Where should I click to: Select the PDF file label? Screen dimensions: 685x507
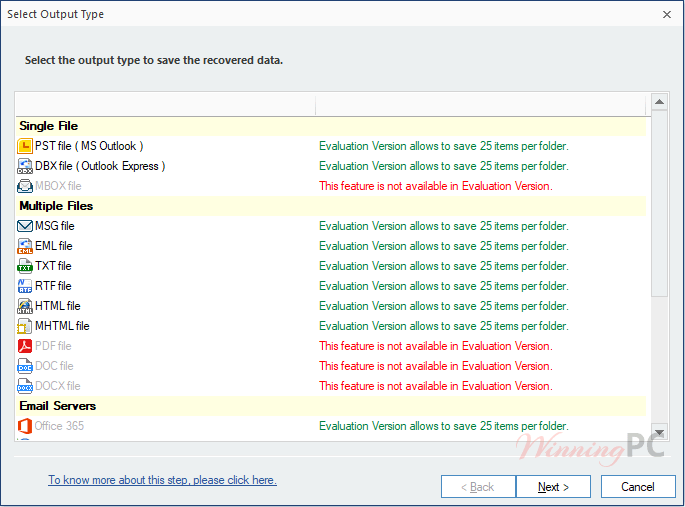coord(53,346)
